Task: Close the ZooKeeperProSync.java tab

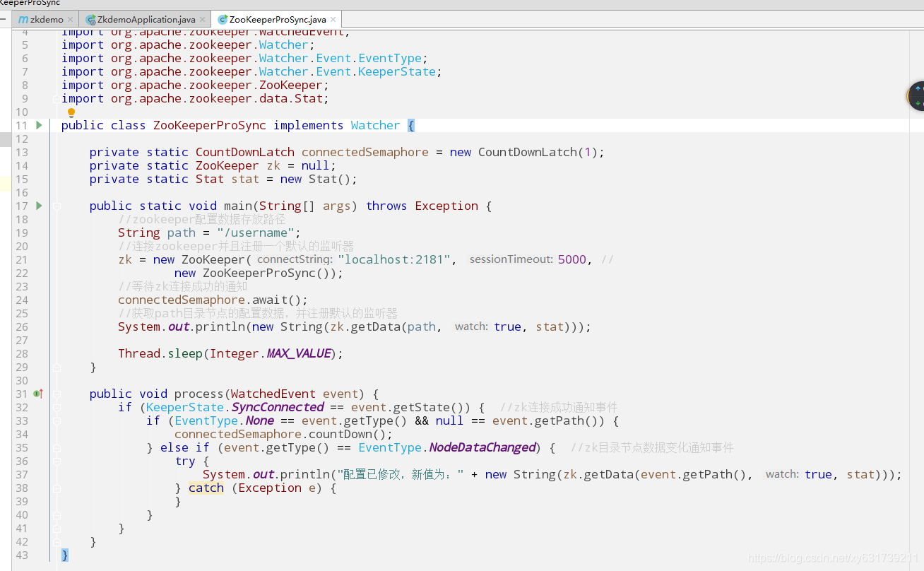Action: [333, 20]
